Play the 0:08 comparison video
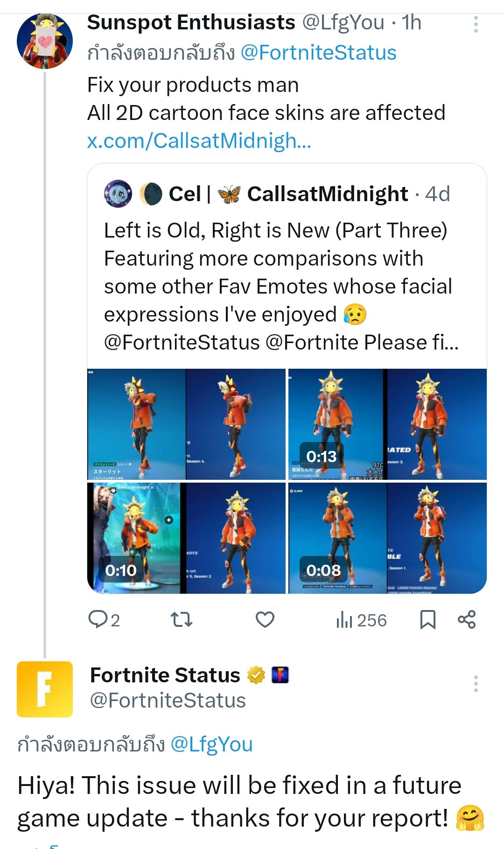This screenshot has height=849, width=504. (387, 538)
